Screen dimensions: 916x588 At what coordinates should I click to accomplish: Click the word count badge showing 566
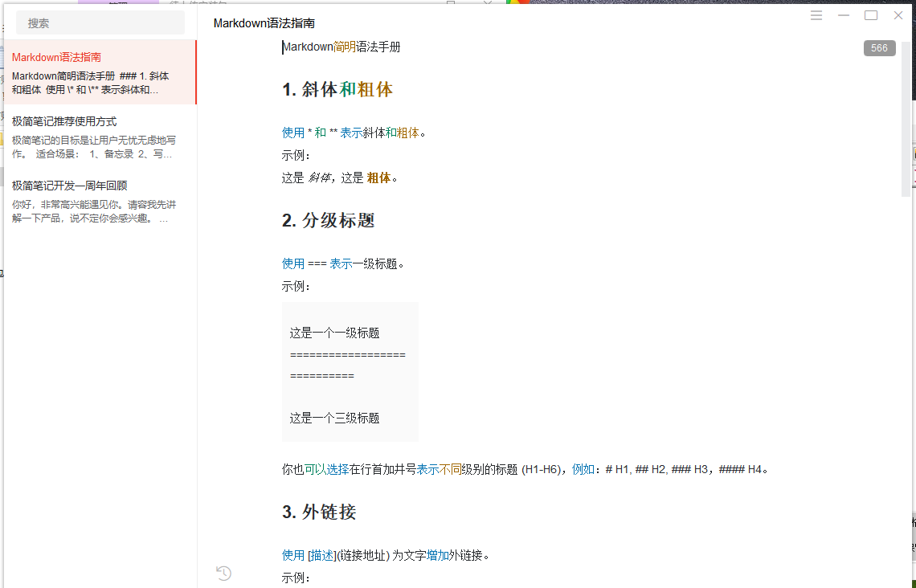879,48
